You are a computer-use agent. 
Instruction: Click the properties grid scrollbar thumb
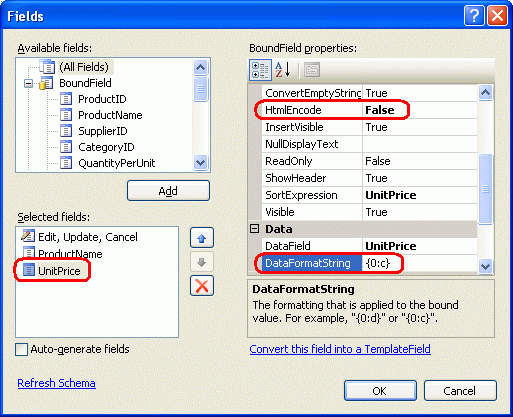point(485,189)
